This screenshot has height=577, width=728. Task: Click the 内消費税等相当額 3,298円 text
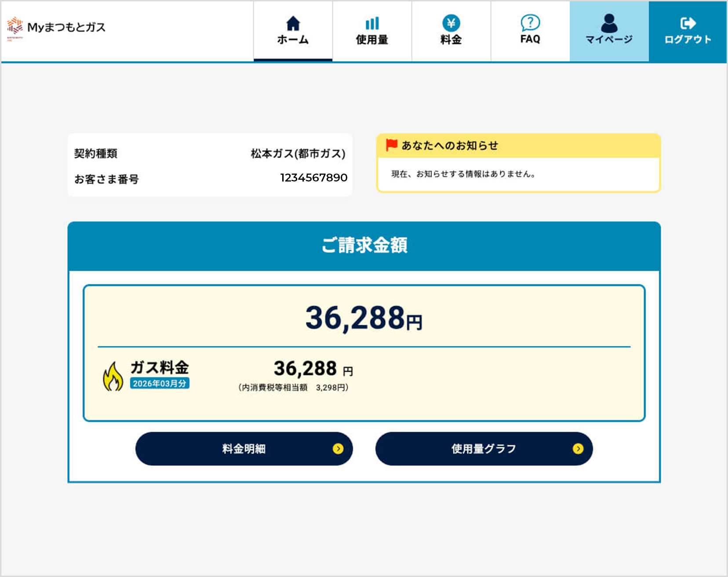[293, 388]
